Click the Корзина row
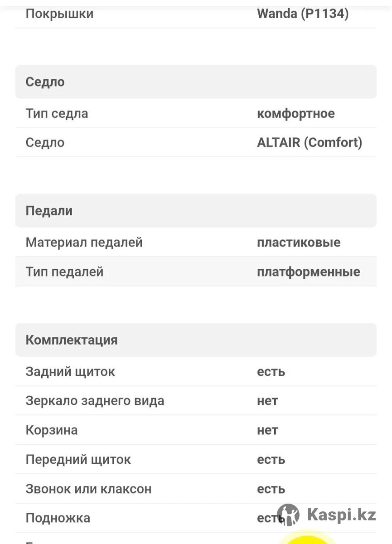The width and height of the screenshot is (392, 544). (196, 430)
